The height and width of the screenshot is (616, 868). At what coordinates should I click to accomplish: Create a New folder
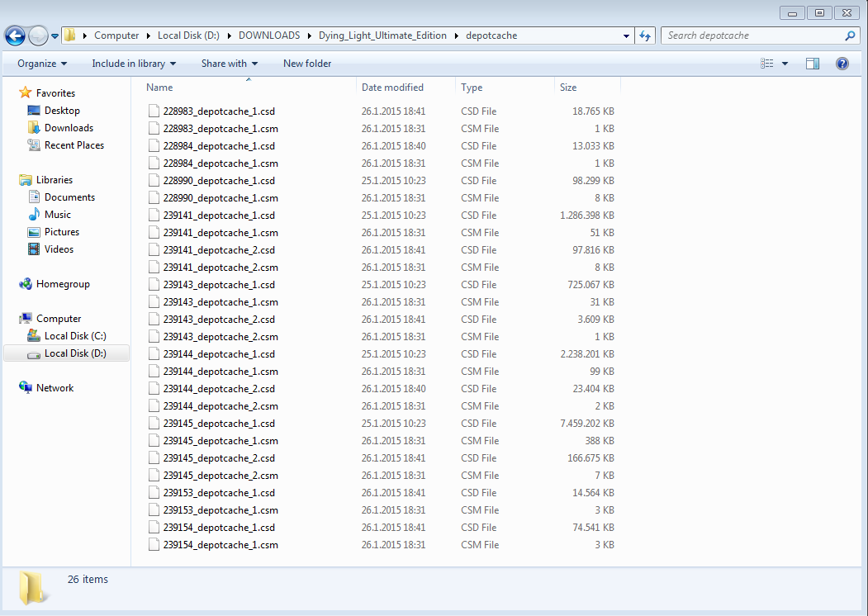pos(307,64)
